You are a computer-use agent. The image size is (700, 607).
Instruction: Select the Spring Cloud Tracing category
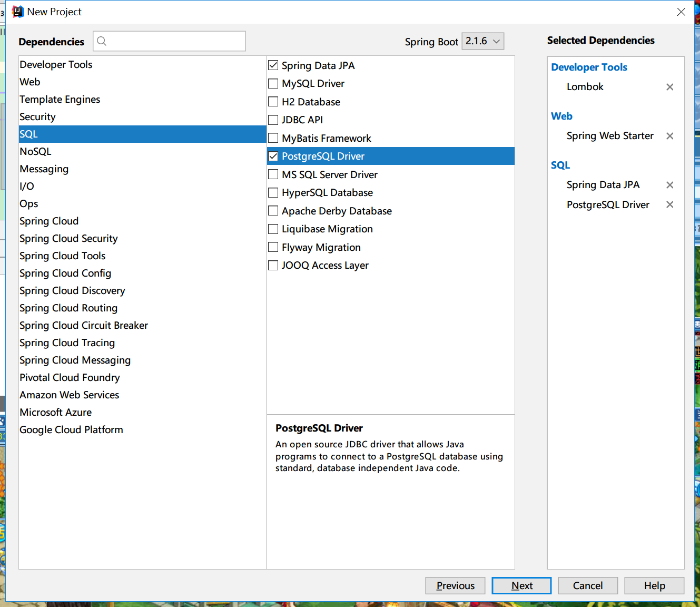142,342
